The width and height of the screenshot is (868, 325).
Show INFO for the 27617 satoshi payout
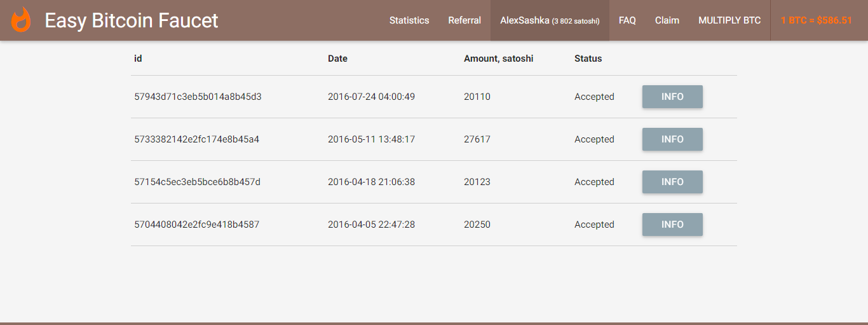[x=672, y=139]
